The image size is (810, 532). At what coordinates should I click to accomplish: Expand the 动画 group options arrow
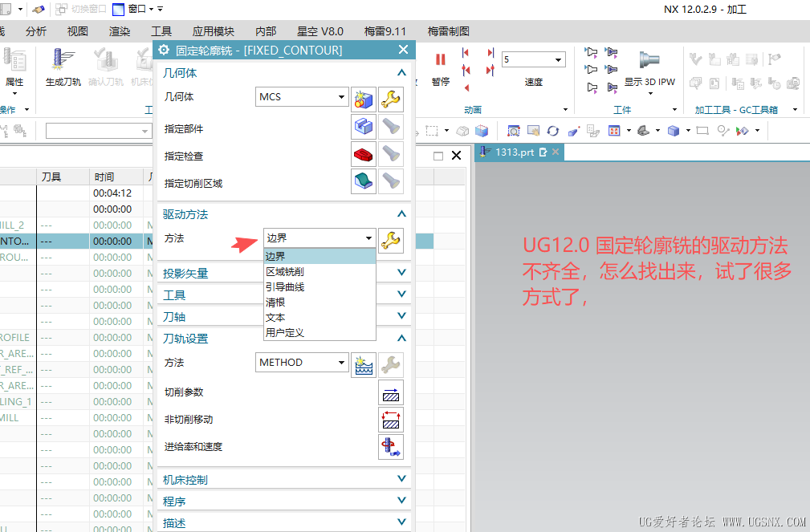coord(565,109)
